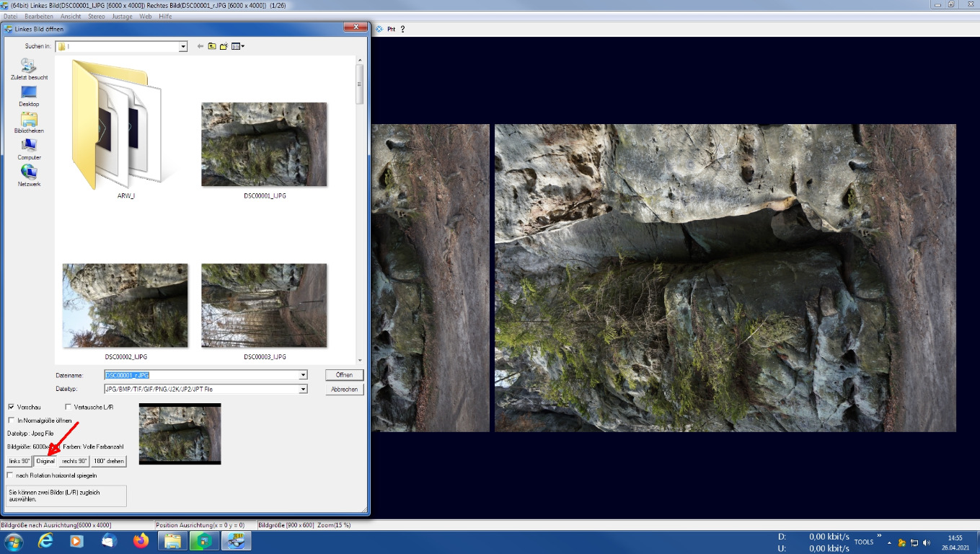Tick nach Rotation horizontal spiegeln
This screenshot has height=554, width=980.
10,475
